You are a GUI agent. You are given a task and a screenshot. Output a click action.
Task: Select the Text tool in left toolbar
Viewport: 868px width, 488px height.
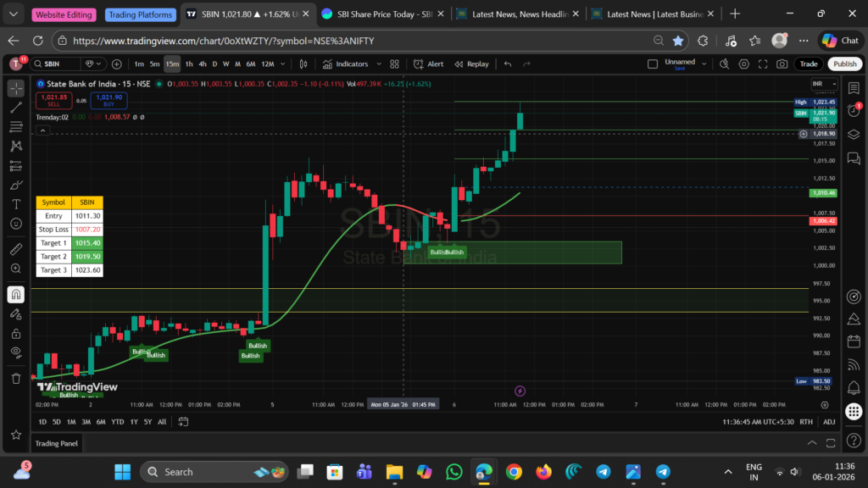pos(15,204)
